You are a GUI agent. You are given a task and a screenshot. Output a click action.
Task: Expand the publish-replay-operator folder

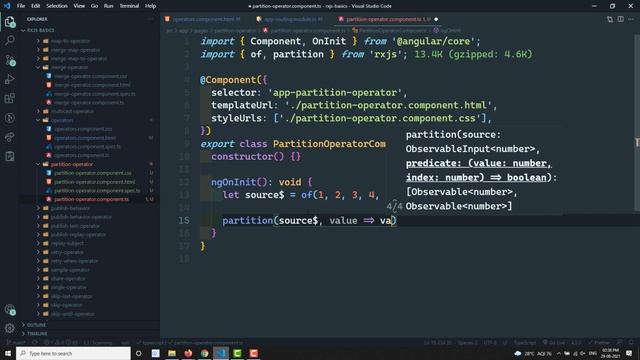[78, 235]
